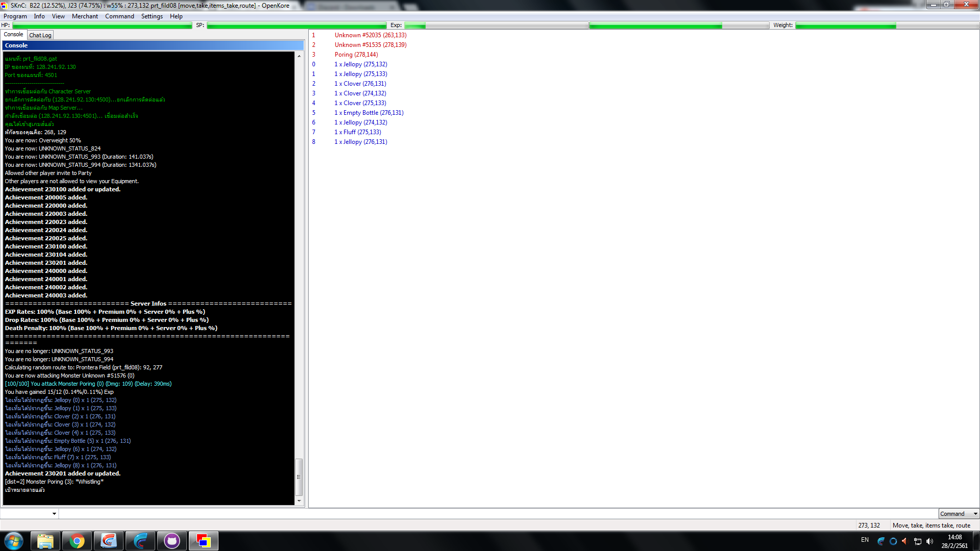Open the Merchant menu
980x551 pixels.
(85, 16)
